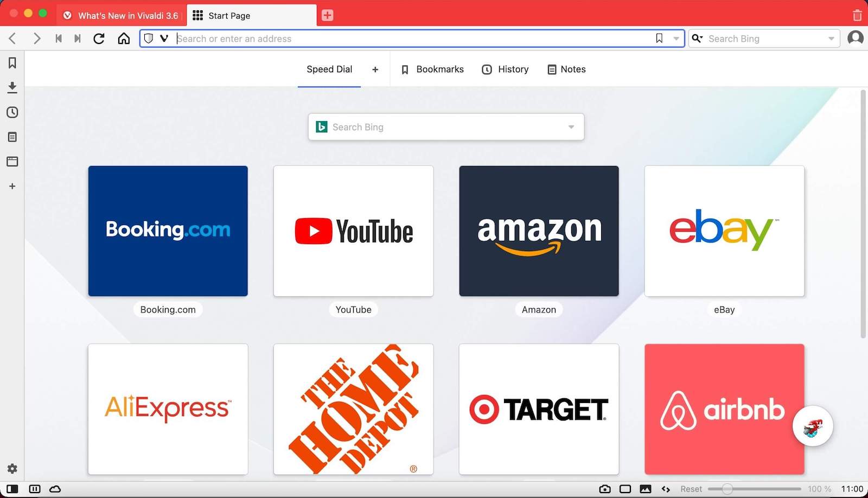Click the Amazon label
Image resolution: width=868 pixels, height=498 pixels.
pos(539,310)
